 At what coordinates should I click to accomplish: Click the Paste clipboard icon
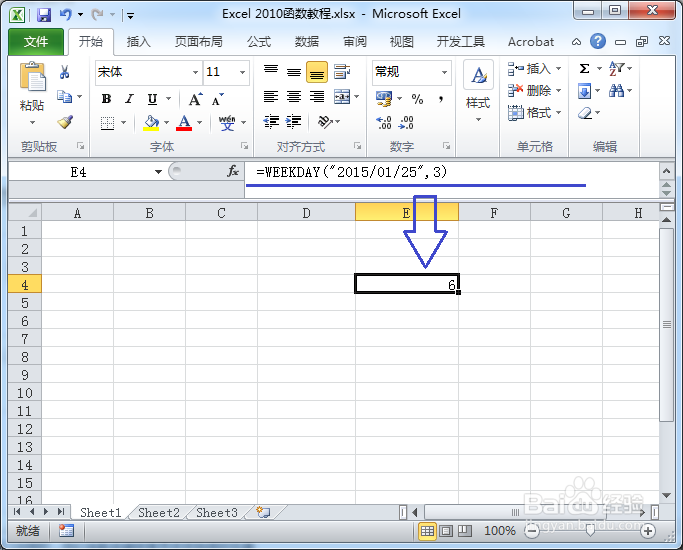[32, 76]
